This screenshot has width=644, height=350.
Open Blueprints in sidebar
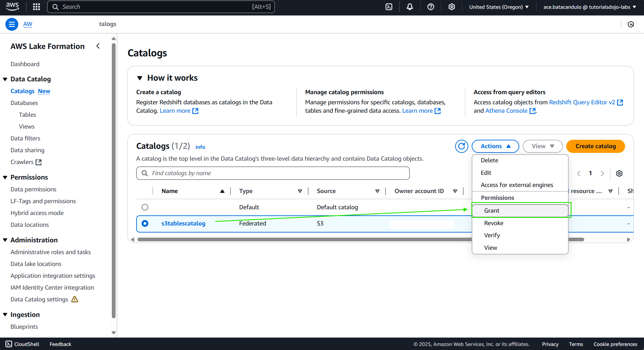pyautogui.click(x=24, y=327)
